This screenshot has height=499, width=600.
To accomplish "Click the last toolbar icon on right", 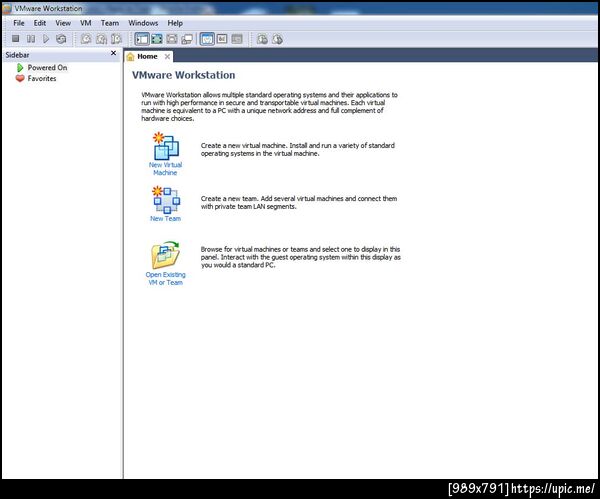I will point(277,39).
